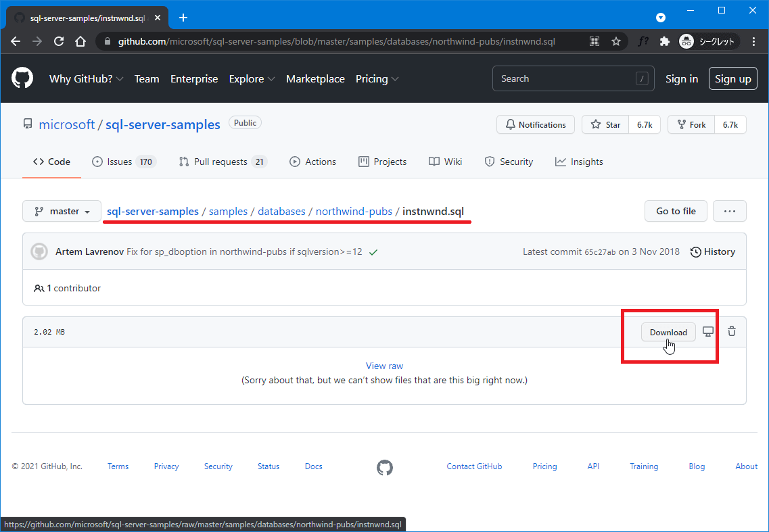Viewport: 769px width, 532px height.
Task: Open the Explore dropdown menu
Action: (x=252, y=79)
